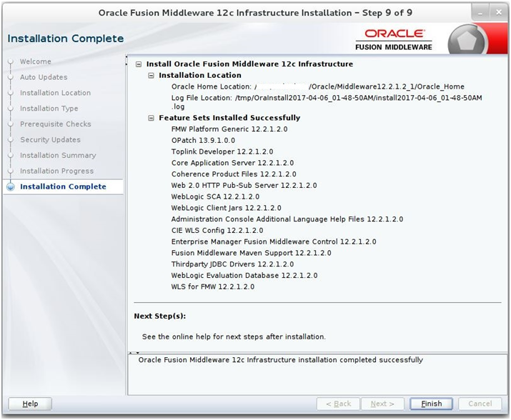This screenshot has height=420, width=511.
Task: Select Coherence Product Files 12.2.1.2.0 row
Action: click(x=234, y=174)
